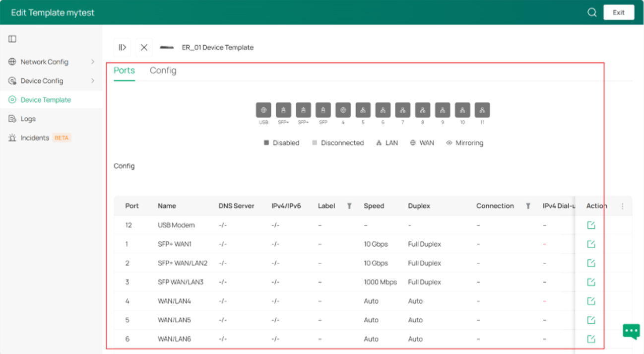The image size is (644, 354).
Task: Open Network Config menu
Action: click(x=44, y=62)
